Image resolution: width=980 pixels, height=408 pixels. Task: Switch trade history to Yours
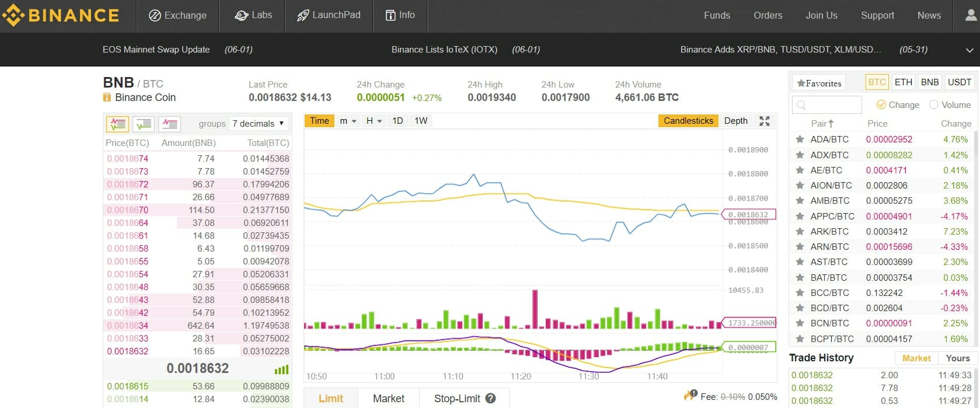click(x=958, y=358)
